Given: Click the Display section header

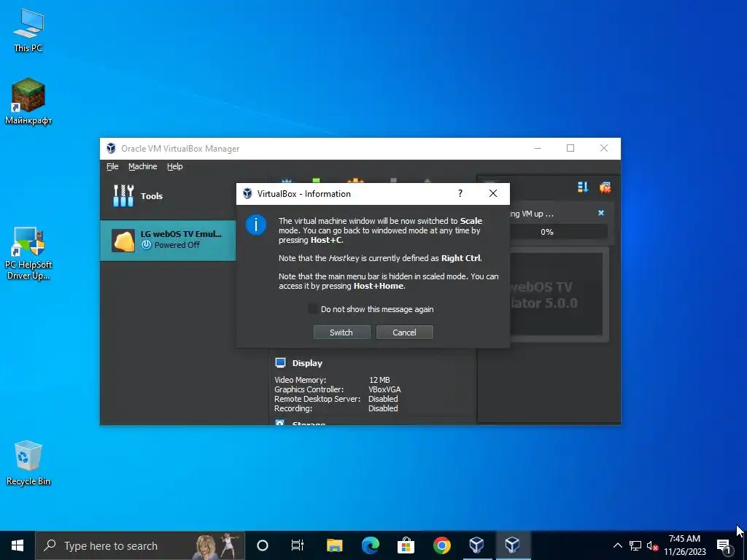Looking at the screenshot, I should point(307,363).
